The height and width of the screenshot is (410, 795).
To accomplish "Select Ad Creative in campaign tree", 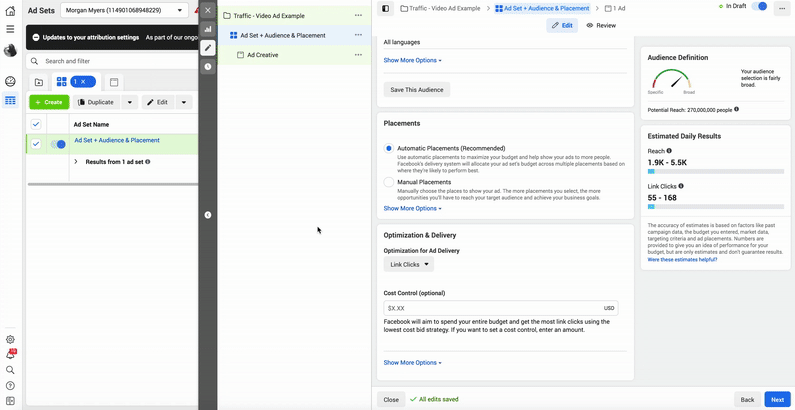I will (263, 55).
